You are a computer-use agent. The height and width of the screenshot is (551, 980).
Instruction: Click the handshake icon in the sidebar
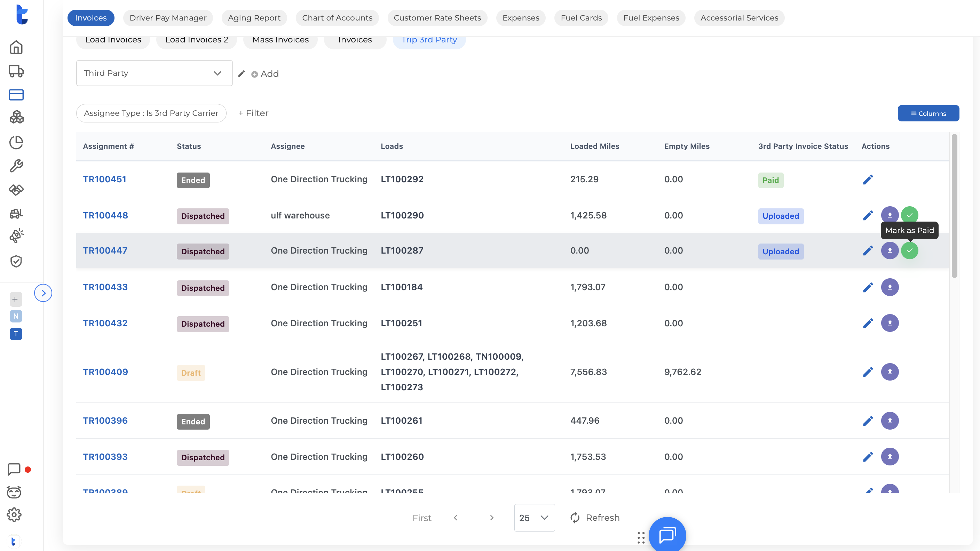[16, 189]
